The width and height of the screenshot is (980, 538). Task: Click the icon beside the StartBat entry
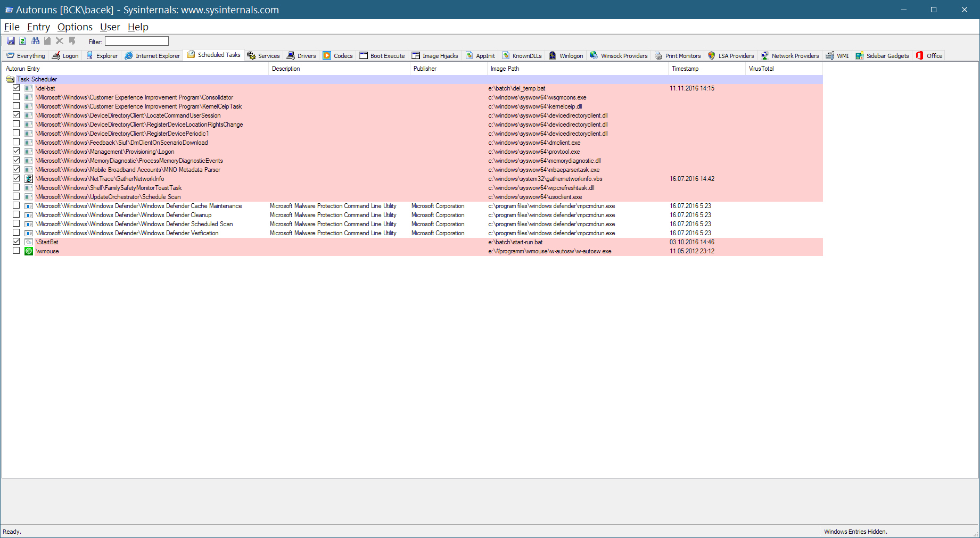point(29,242)
